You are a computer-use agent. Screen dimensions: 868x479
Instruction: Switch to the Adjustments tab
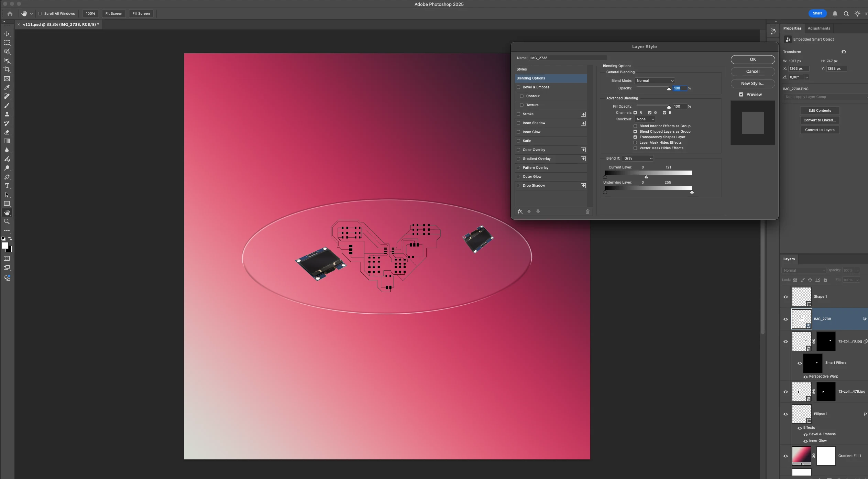818,29
